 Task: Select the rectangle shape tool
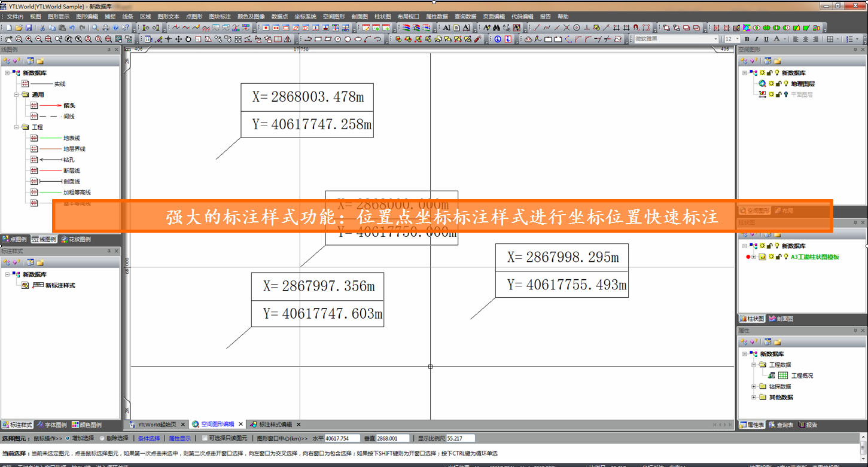point(318,39)
